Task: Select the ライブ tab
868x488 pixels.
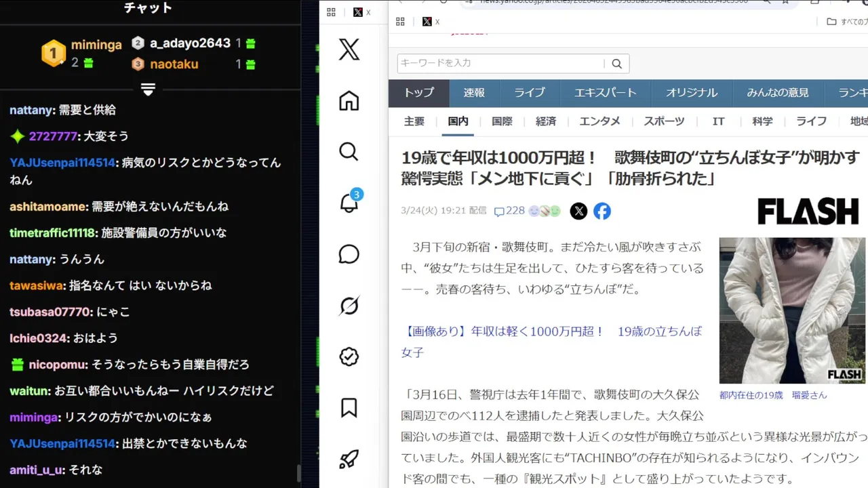Action: (x=529, y=93)
